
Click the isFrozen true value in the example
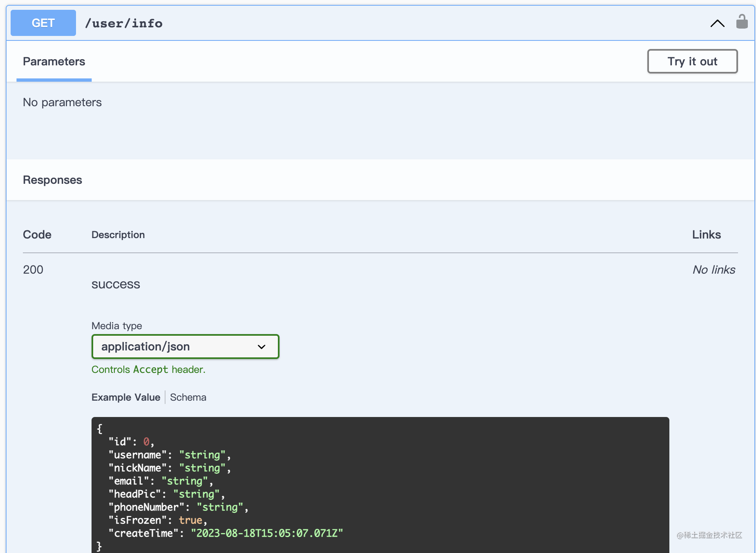pos(190,520)
